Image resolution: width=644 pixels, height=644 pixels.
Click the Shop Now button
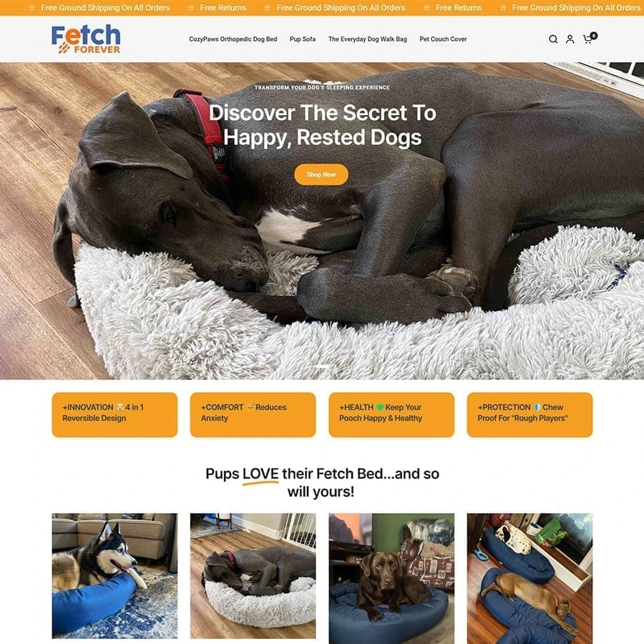[321, 175]
